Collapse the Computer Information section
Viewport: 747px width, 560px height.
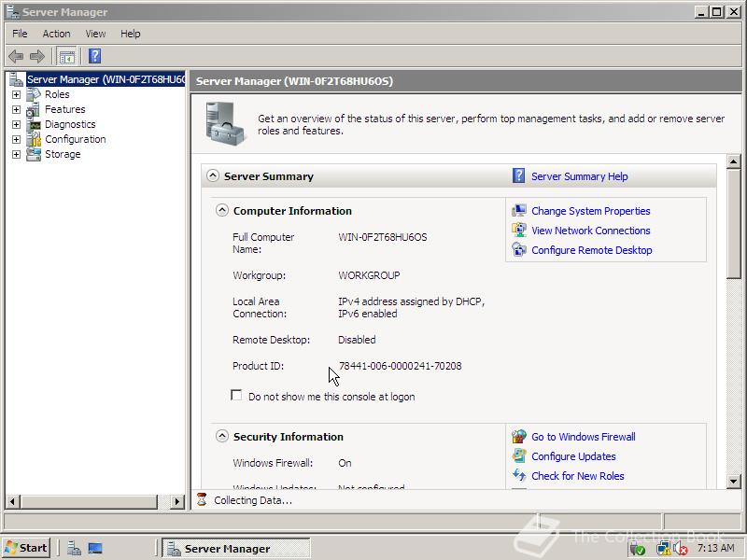coord(222,210)
